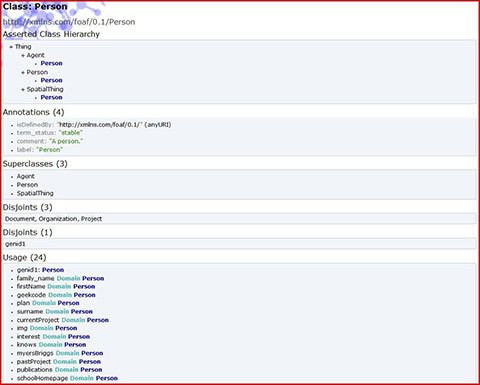Open genid1 in the second Disjoints box

(x=15, y=244)
